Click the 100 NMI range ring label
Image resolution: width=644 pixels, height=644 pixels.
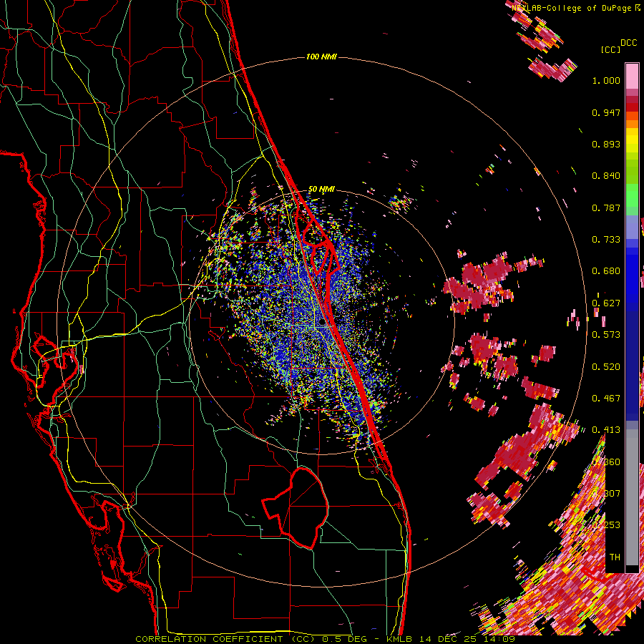click(x=321, y=57)
